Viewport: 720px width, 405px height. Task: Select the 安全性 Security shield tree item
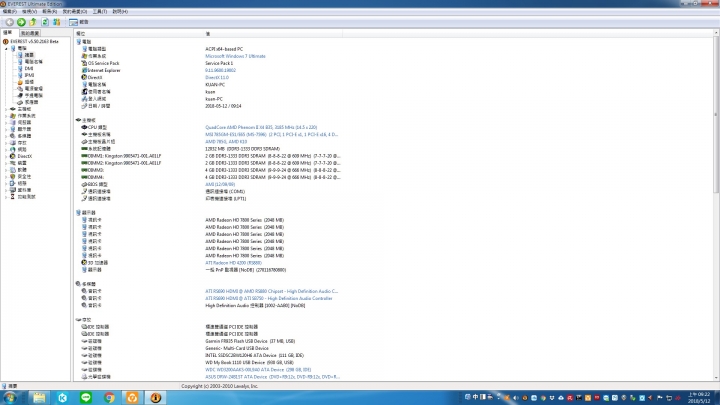[21, 177]
